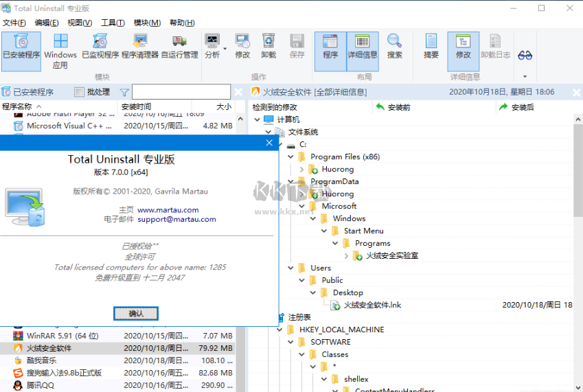Close the 火绒安全软件 details panel
583x392 pixels.
click(576, 92)
